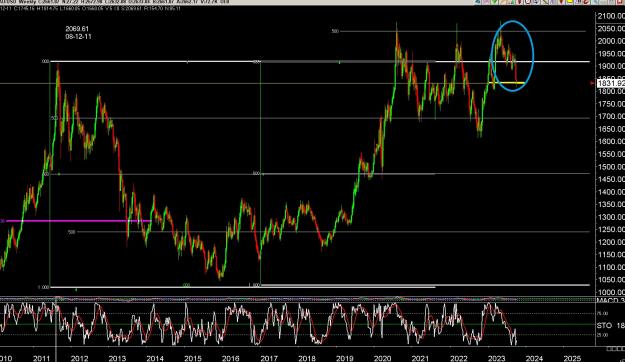Click the 2021 year label

pos(421,358)
